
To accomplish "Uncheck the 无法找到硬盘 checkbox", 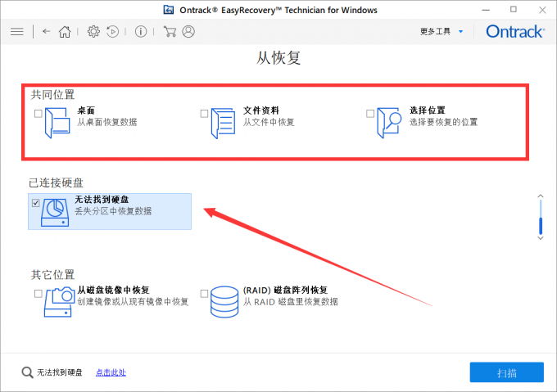I will [x=35, y=203].
